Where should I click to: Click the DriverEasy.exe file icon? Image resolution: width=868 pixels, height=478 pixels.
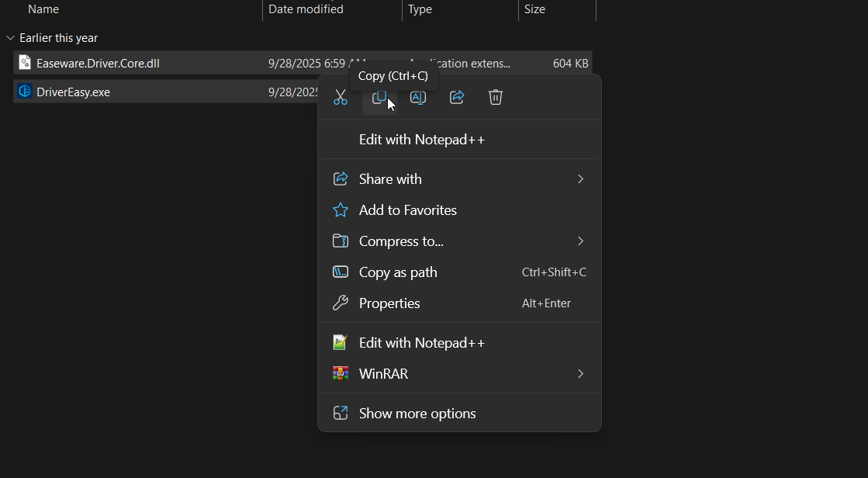tap(24, 92)
